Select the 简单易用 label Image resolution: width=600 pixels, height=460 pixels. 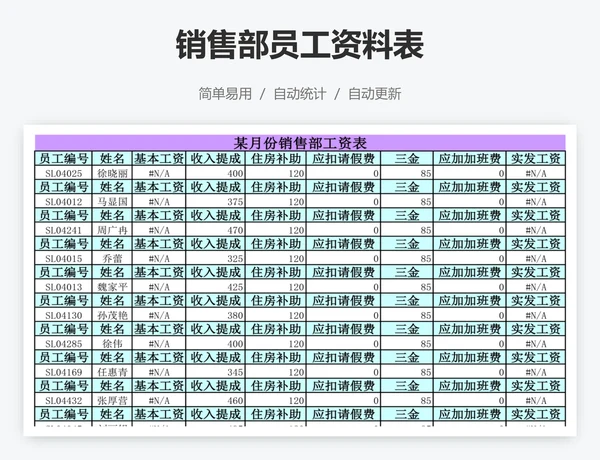tap(225, 94)
